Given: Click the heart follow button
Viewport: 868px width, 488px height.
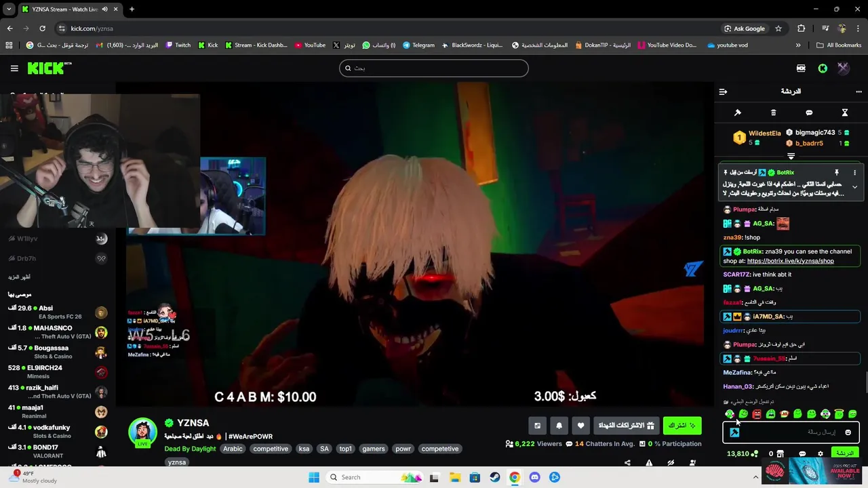Looking at the screenshot, I should pos(580,426).
